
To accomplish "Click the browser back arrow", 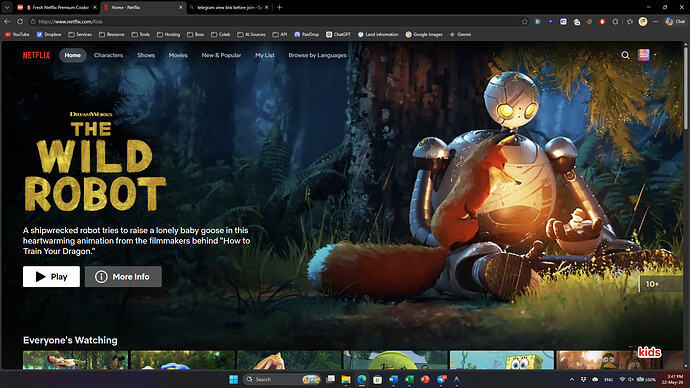I will [7, 21].
